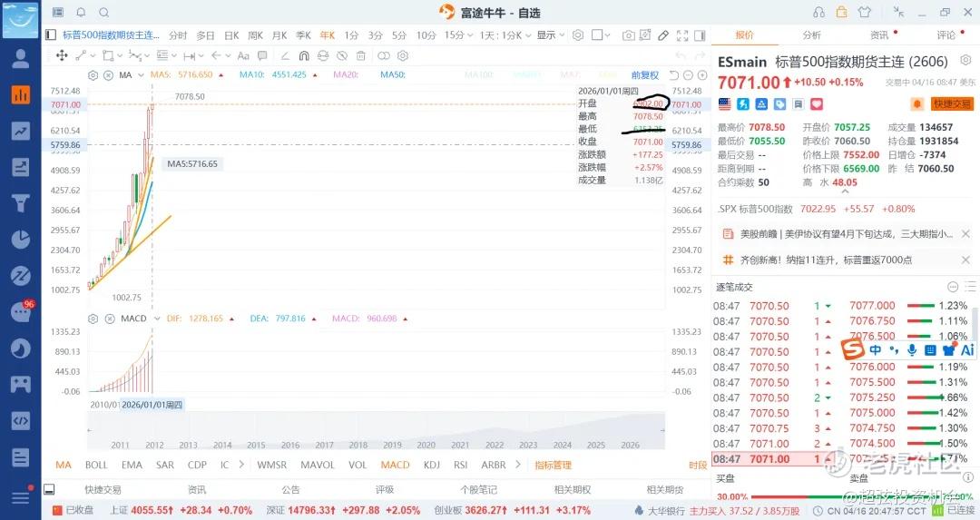The width and height of the screenshot is (980, 520).
Task: Click the skin shirt icon in title bar
Action: (865, 13)
